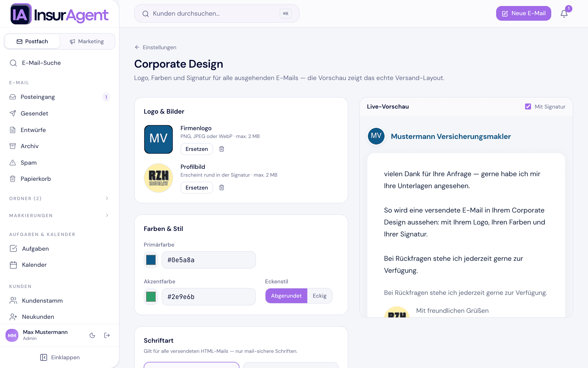Image resolution: width=588 pixels, height=368 pixels.
Task: Toggle dark mode with the moon icon
Action: (92, 335)
